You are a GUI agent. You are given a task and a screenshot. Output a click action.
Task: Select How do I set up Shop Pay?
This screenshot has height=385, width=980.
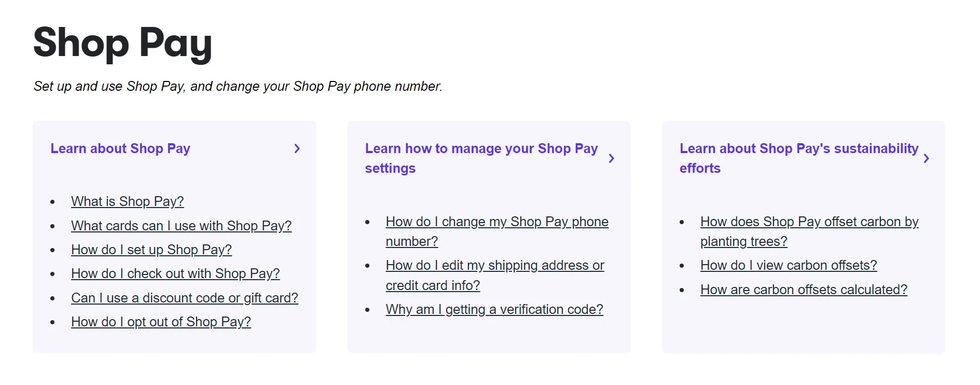click(151, 250)
